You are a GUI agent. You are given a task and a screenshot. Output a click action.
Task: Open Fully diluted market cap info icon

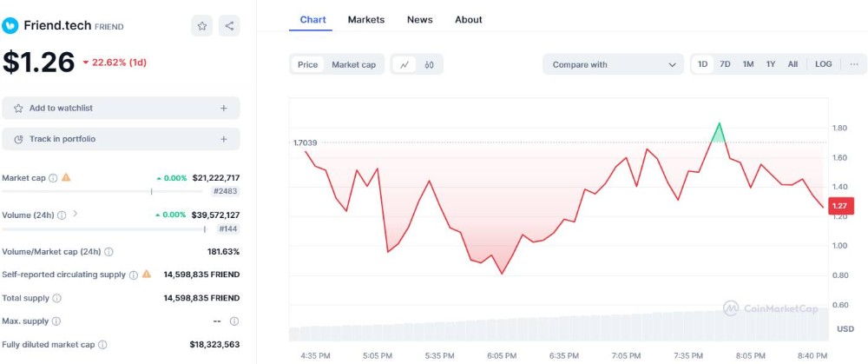[102, 345]
